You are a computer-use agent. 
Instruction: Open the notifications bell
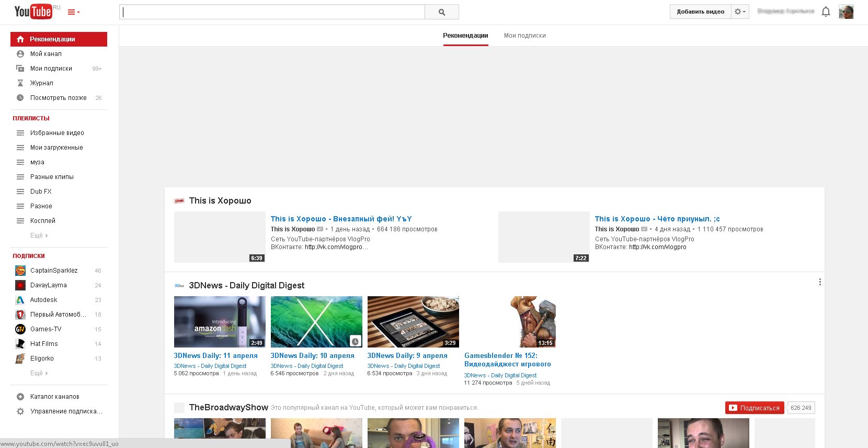click(x=826, y=12)
